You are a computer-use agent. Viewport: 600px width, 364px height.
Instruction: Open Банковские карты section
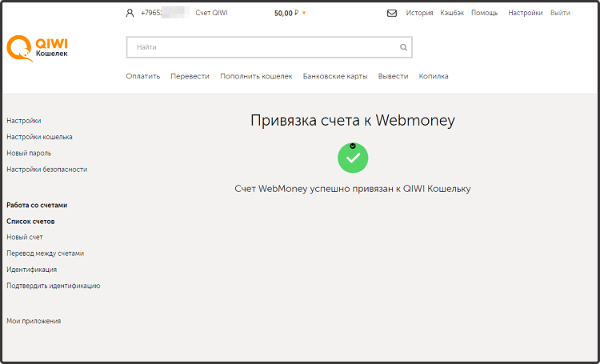point(335,77)
